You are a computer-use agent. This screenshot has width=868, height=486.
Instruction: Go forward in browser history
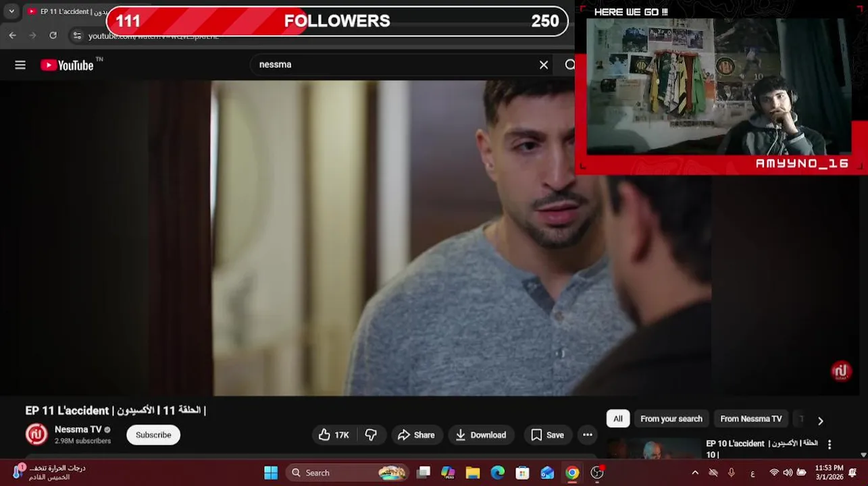click(x=32, y=36)
